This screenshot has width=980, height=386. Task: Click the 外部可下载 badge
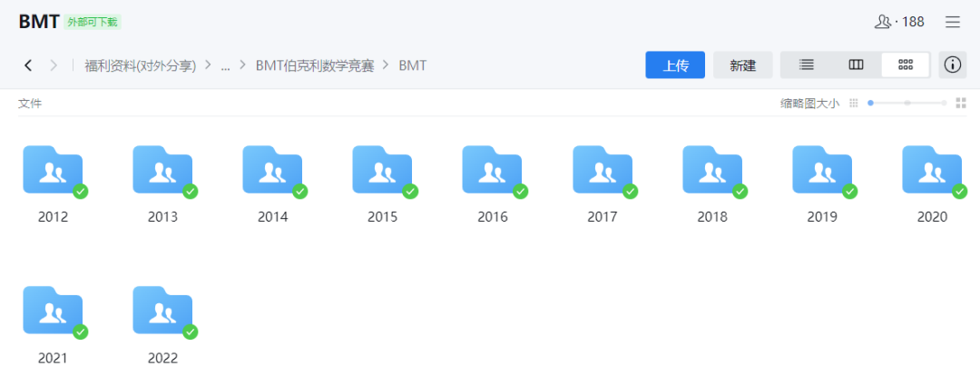pos(93,22)
